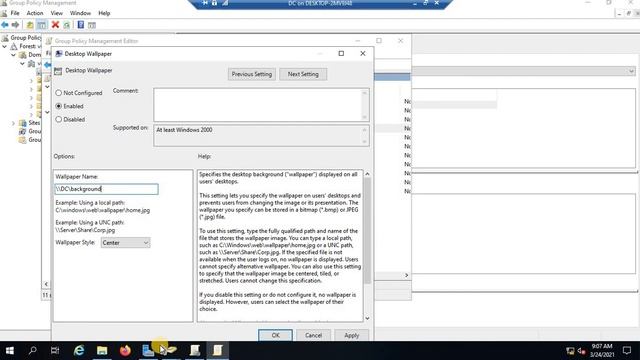Click the forward arrow in Group Policy Management toolbar
The height and width of the screenshot is (360, 640).
tap(15, 25)
